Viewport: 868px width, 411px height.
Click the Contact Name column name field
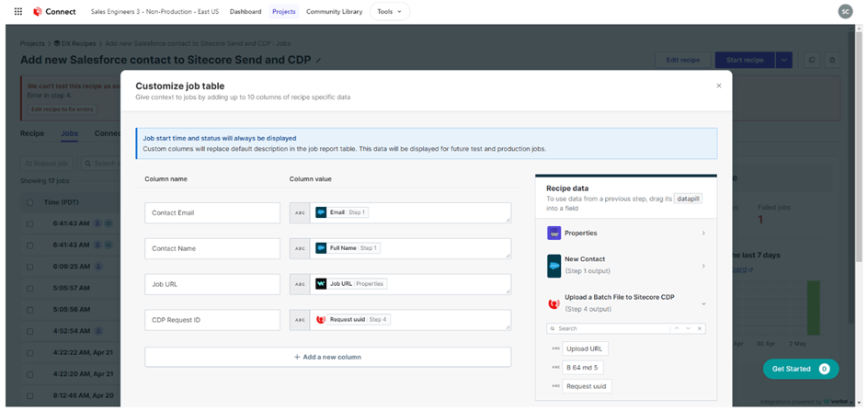[x=212, y=248]
